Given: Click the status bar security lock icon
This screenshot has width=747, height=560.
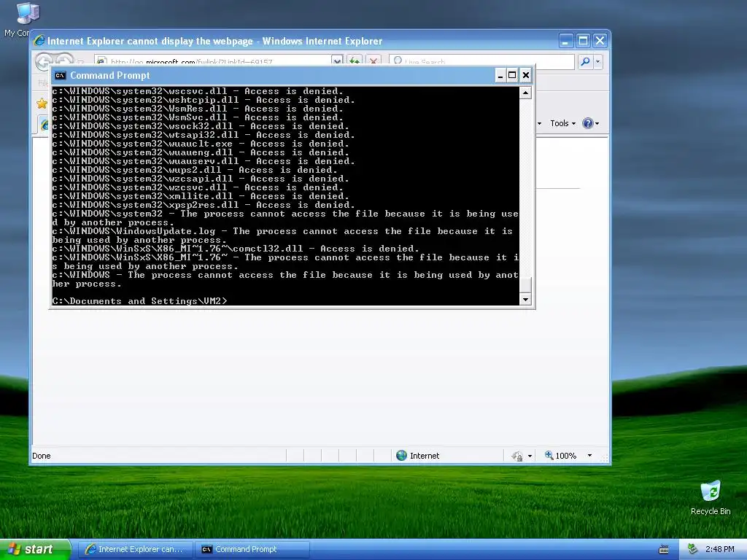Looking at the screenshot, I should (517, 456).
